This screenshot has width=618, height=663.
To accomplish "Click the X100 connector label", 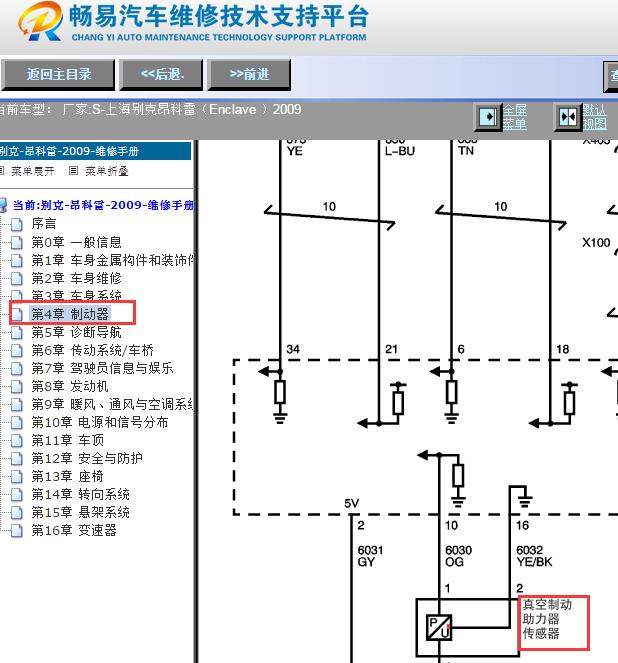I will coord(596,243).
